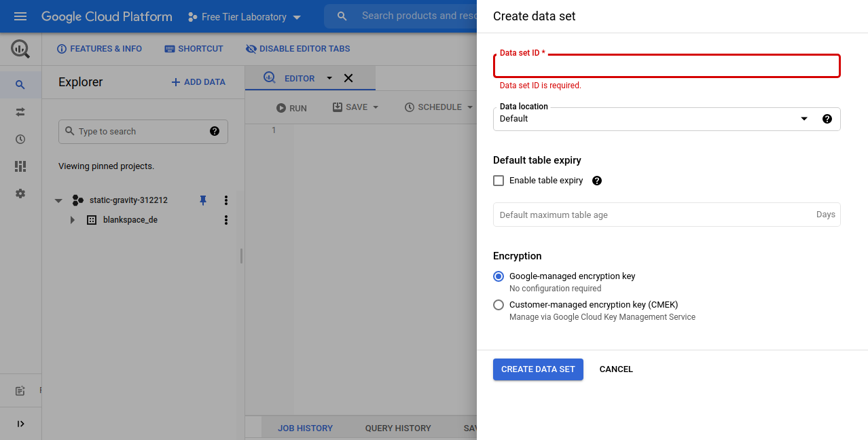Open Data transfers icon in sidebar
Image resolution: width=868 pixels, height=440 pixels.
20,112
